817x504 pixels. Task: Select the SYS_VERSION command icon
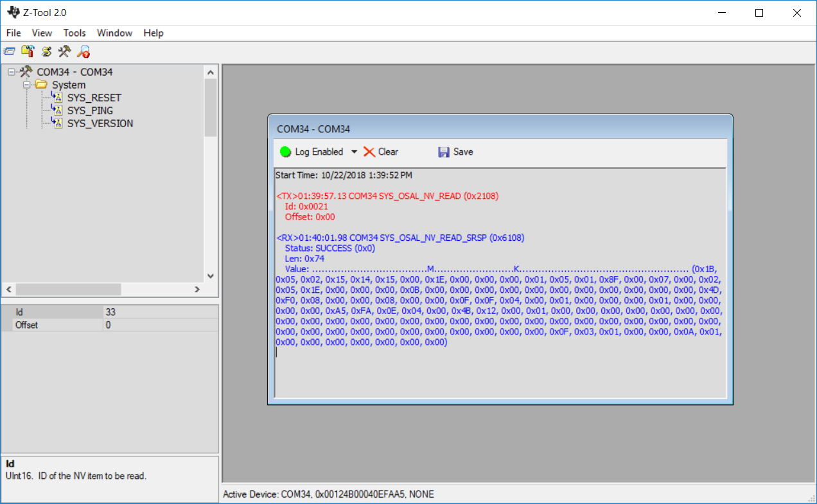click(58, 123)
